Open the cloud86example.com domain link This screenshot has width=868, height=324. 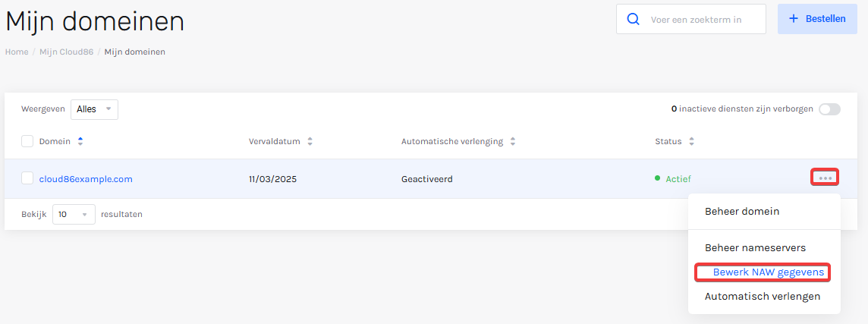tap(86, 179)
